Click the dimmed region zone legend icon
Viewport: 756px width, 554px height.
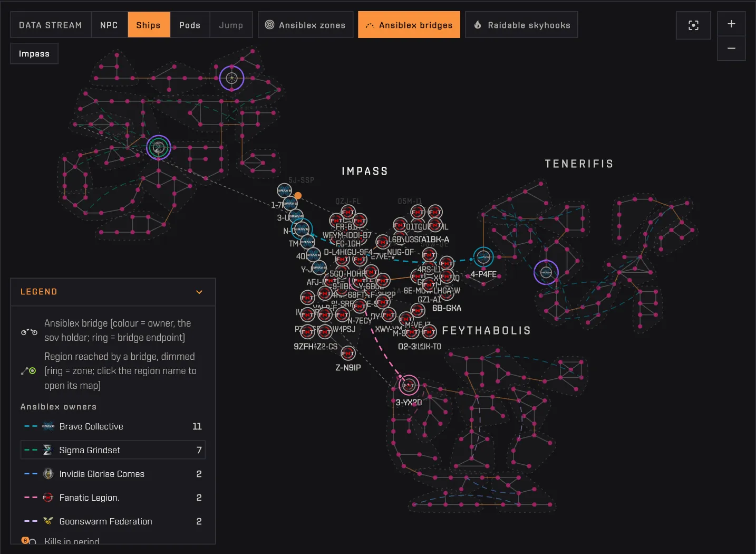pos(29,371)
